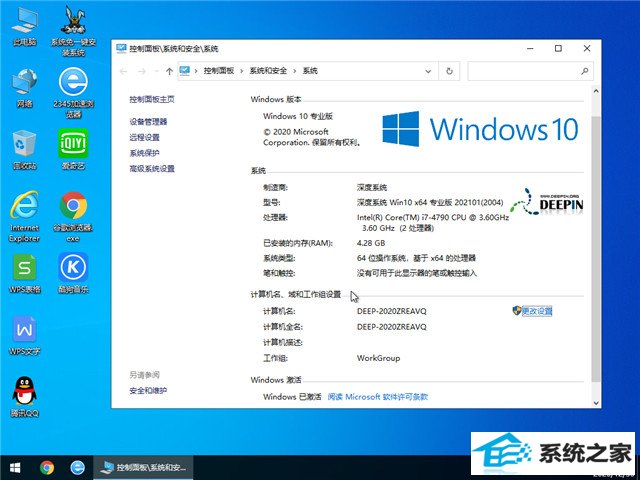Maximize the system window
640x480 pixels.
click(558, 49)
